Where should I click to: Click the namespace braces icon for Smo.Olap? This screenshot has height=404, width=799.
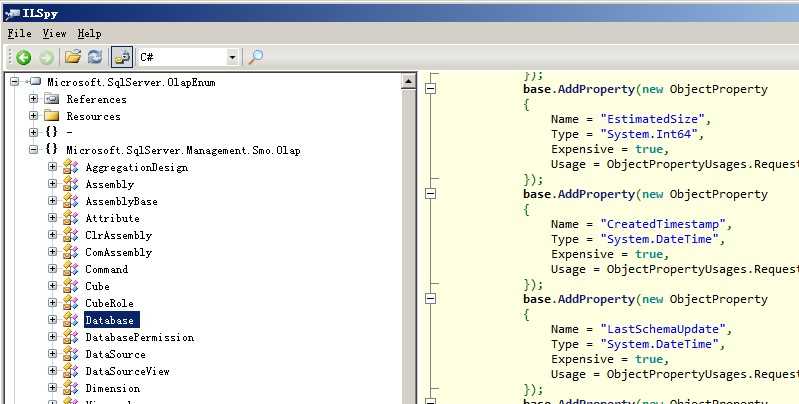point(51,149)
